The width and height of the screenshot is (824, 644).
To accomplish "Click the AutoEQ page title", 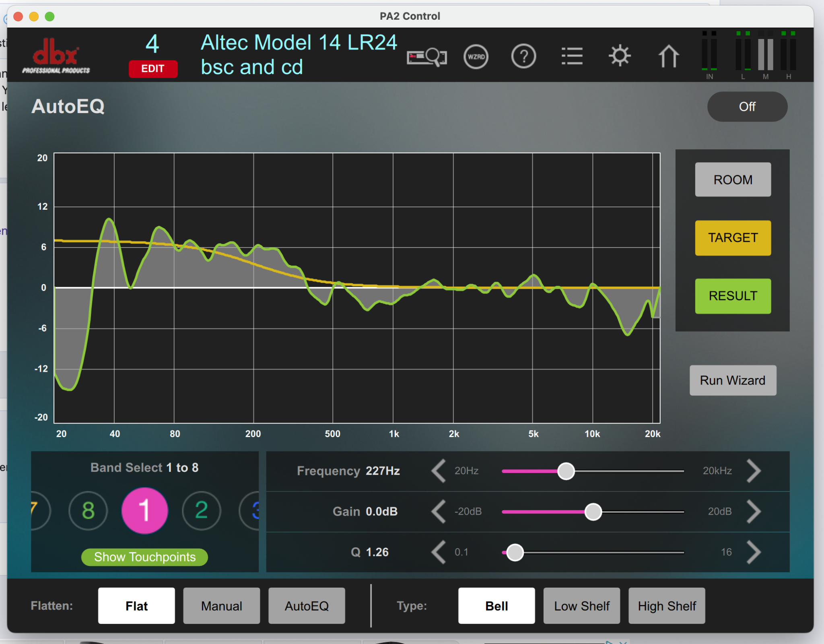I will click(x=68, y=107).
